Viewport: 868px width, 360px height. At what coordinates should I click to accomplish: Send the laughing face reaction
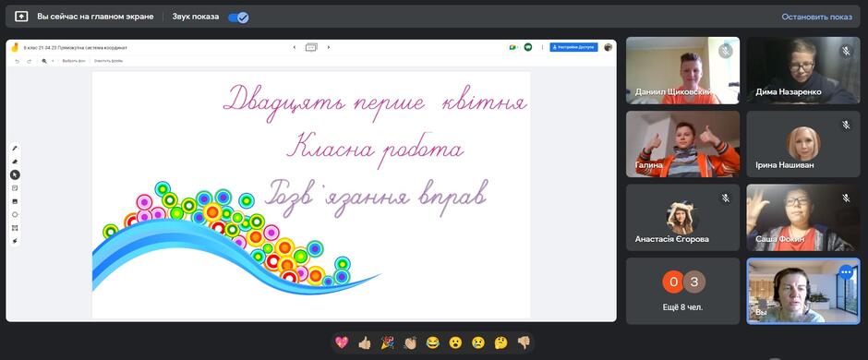(x=433, y=342)
